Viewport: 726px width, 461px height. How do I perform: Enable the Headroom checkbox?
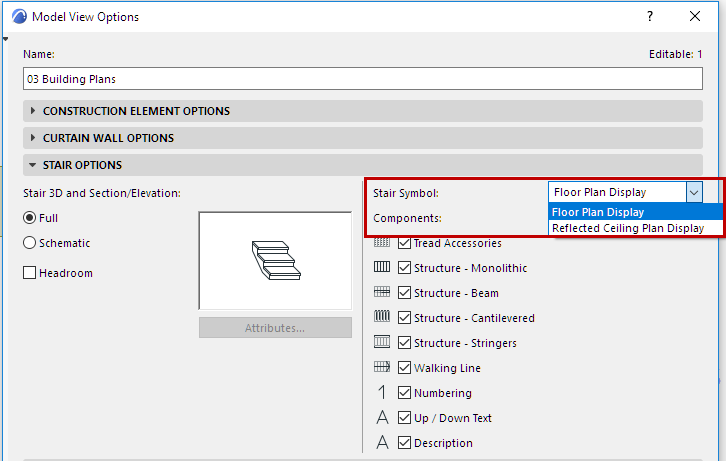point(30,273)
